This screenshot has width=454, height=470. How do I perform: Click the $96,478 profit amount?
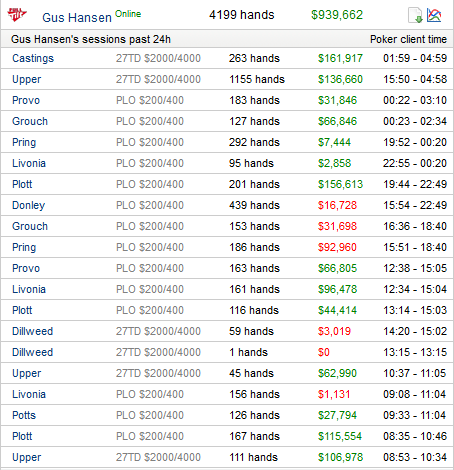(x=337, y=289)
